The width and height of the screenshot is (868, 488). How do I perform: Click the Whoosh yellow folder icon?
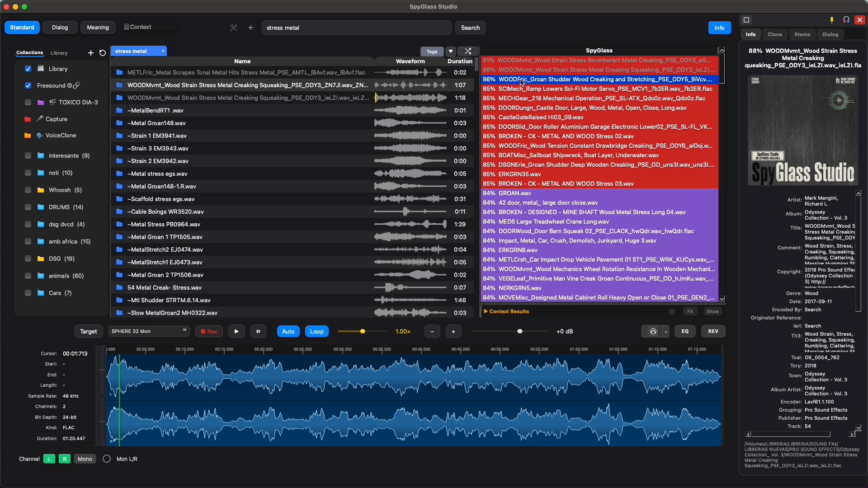pyautogui.click(x=41, y=190)
